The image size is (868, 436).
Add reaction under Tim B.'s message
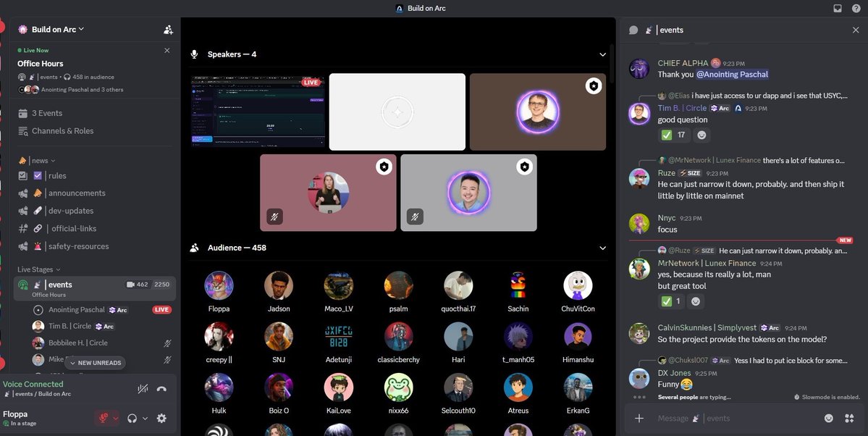pyautogui.click(x=701, y=135)
